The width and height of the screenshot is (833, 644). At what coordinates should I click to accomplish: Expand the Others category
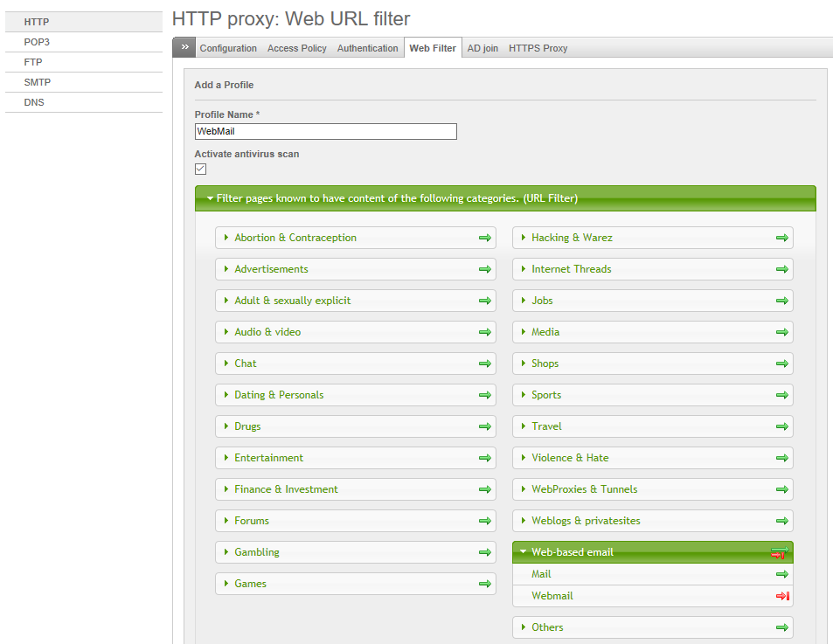(x=547, y=627)
